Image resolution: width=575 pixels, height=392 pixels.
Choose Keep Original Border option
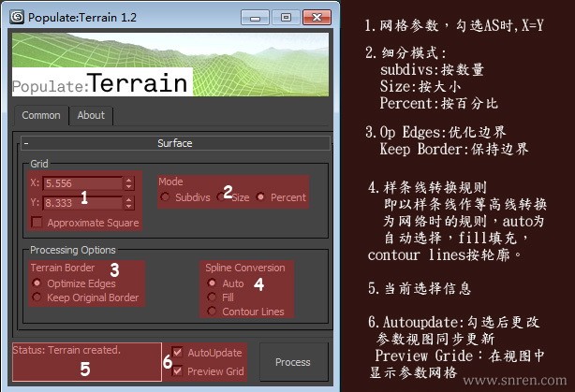point(37,297)
